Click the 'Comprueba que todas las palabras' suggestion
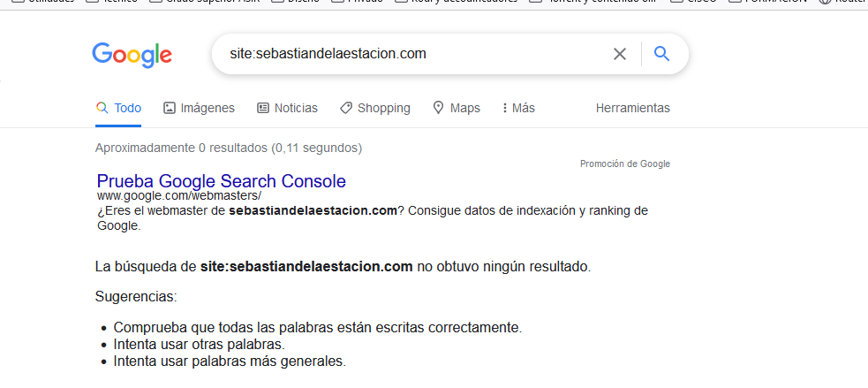868x388 pixels. click(318, 328)
